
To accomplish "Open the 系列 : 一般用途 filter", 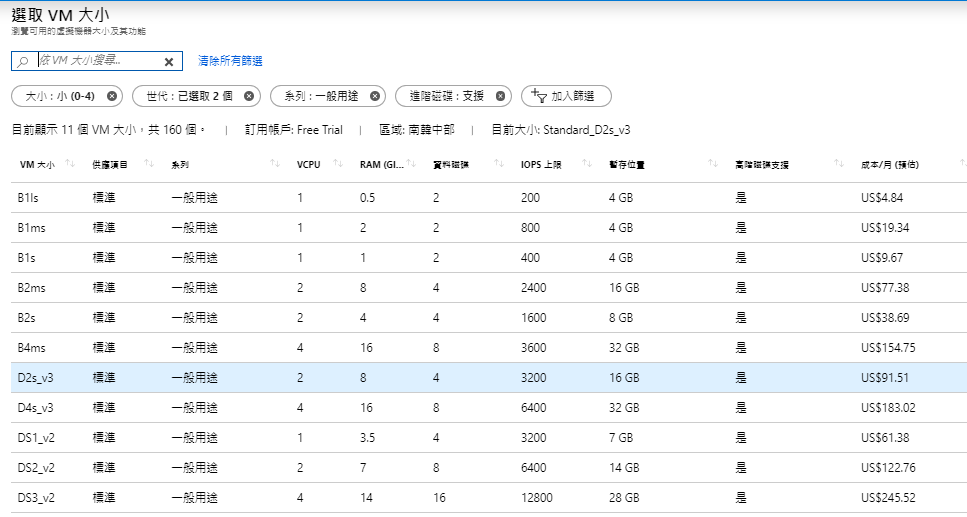I will click(321, 96).
